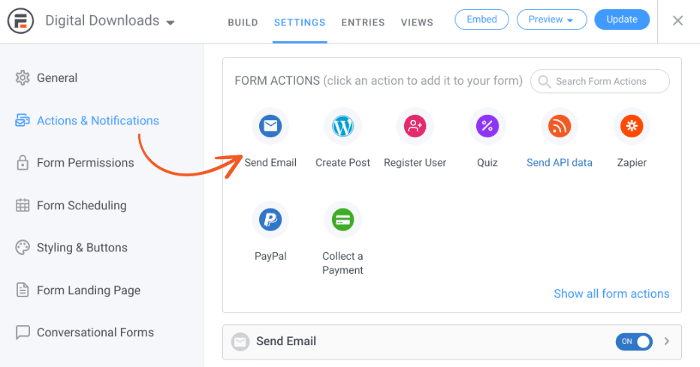Add the Quiz action icon
700x367 pixels.
[487, 126]
